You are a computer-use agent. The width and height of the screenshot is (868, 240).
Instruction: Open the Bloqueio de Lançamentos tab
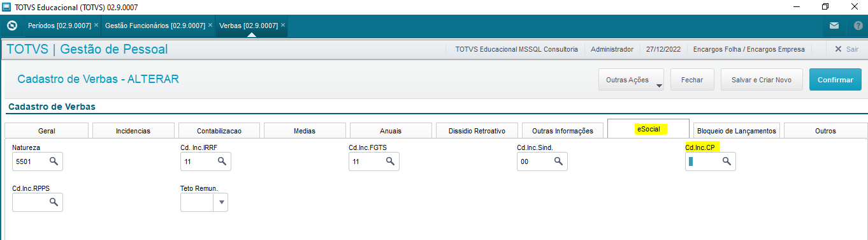737,131
